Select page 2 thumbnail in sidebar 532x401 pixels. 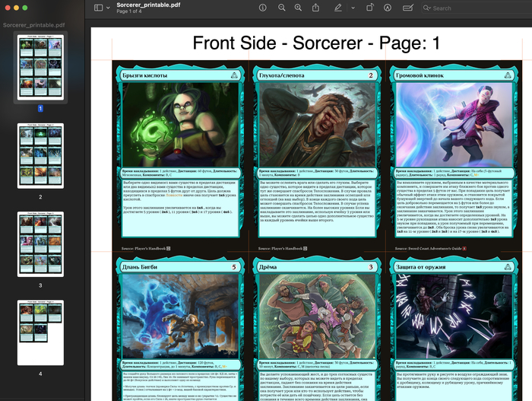(40, 157)
